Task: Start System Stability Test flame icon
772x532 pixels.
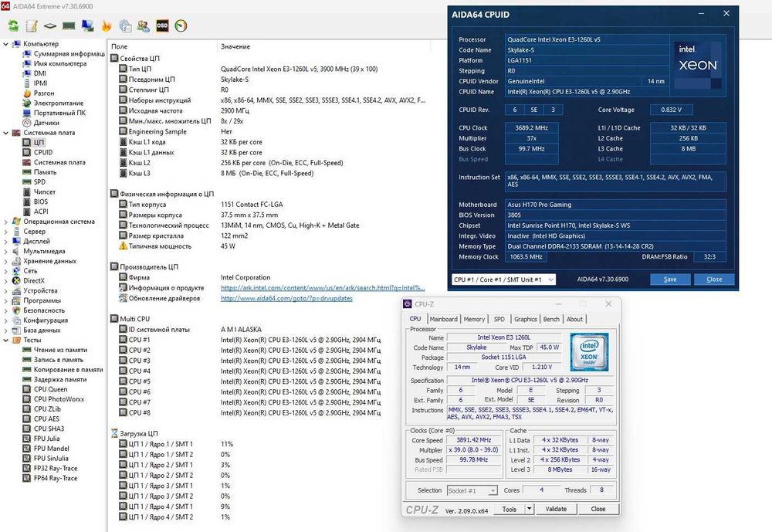Action: click(107, 25)
